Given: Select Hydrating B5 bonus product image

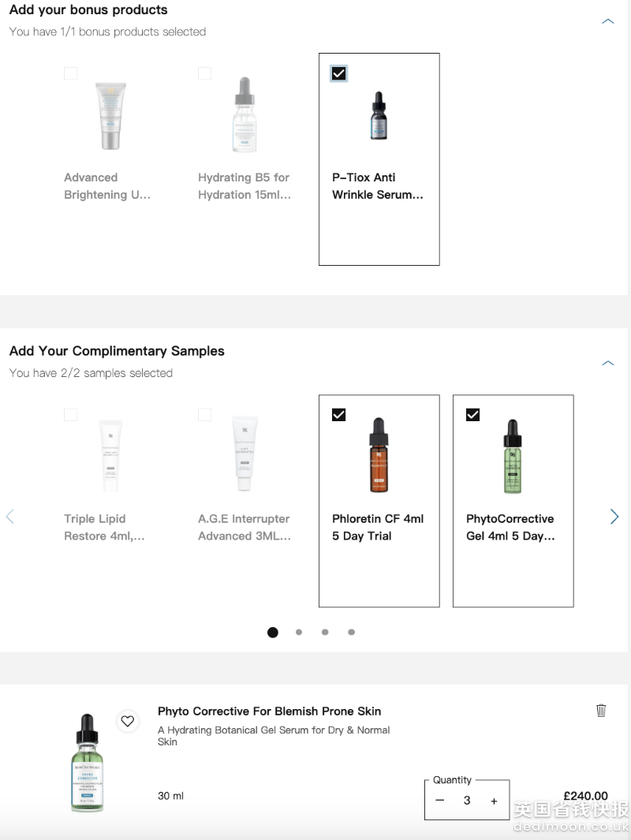Looking at the screenshot, I should (245, 114).
